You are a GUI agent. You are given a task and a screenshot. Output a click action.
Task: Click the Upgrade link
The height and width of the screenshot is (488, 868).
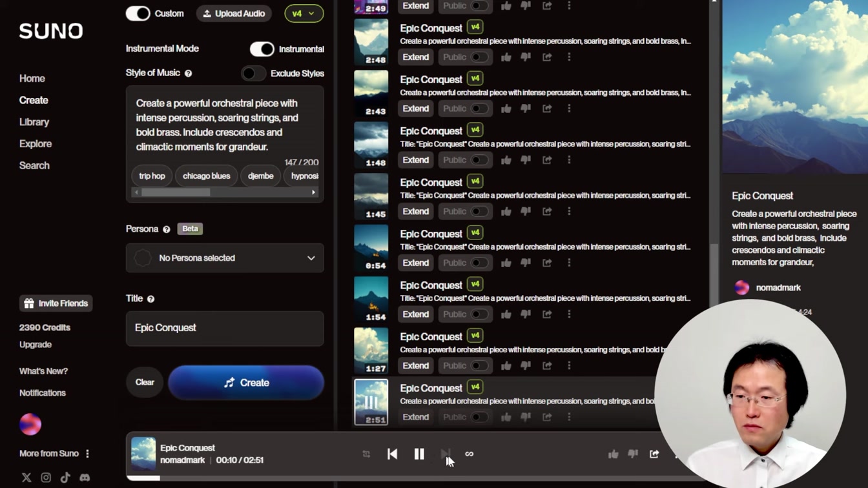[36, 345]
